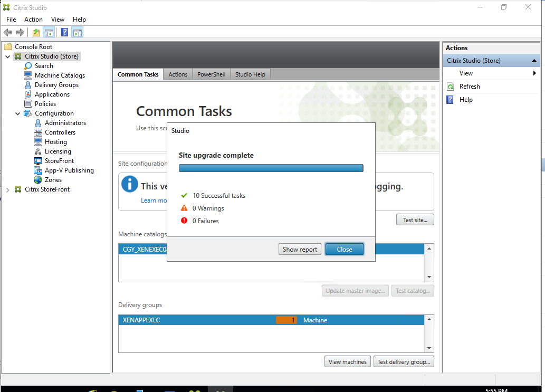Click the App-V Publishing icon
The height and width of the screenshot is (392, 545).
coord(38,170)
